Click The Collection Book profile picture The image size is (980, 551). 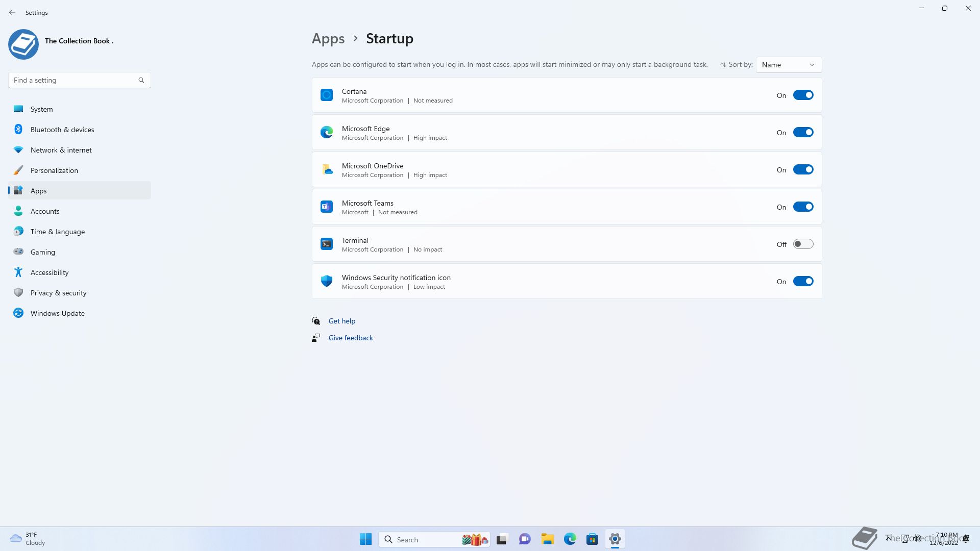coord(23,44)
